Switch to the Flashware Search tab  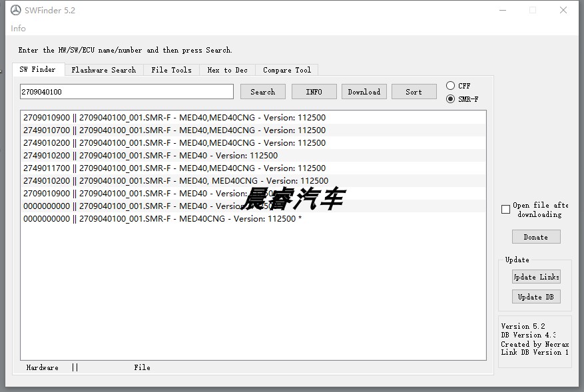coord(103,70)
